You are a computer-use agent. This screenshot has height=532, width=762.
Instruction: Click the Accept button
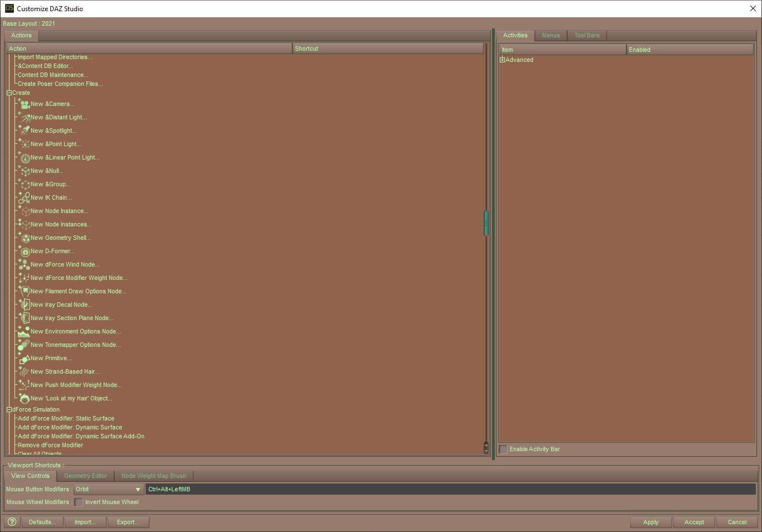coord(694,522)
